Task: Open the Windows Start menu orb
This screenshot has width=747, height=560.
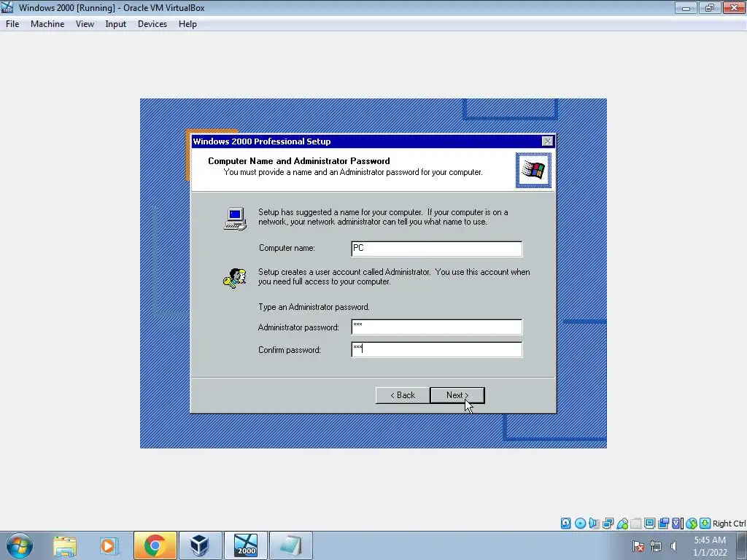Action: 20,545
